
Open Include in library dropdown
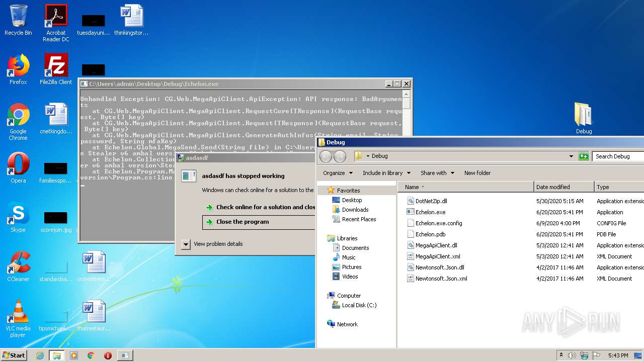[386, 173]
